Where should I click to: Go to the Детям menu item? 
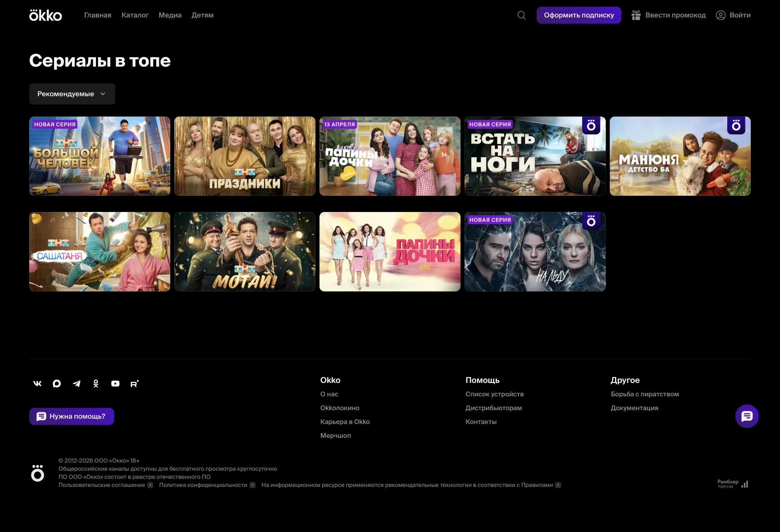click(202, 15)
